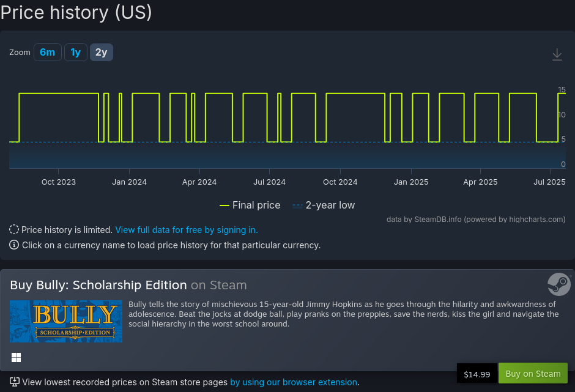Click the 'Price history (US)' heading

point(76,12)
